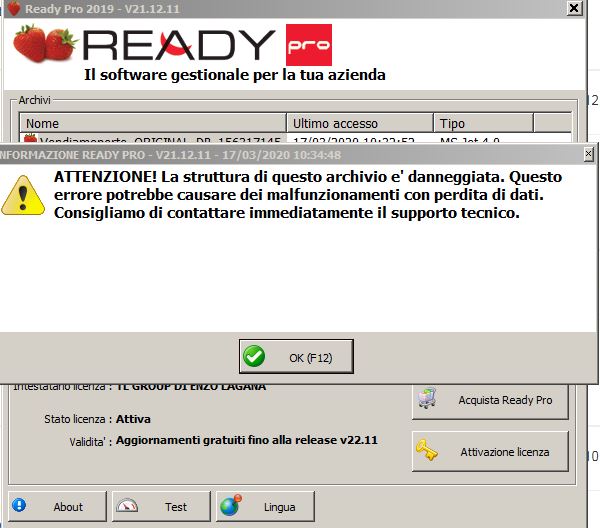Click the shopping cart icon
This screenshot has width=600, height=528.
[427, 398]
